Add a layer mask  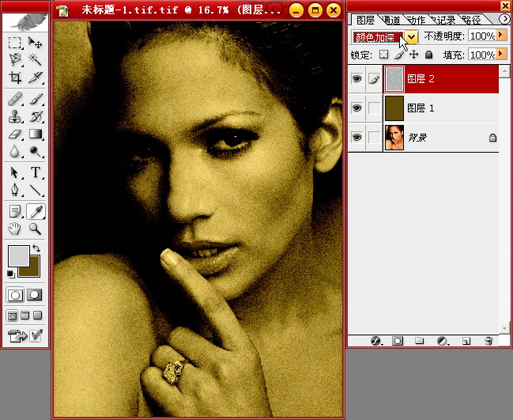pyautogui.click(x=397, y=341)
